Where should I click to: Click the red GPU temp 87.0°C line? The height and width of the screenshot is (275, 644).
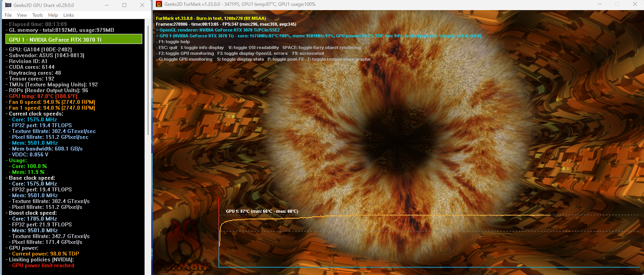pyautogui.click(x=42, y=96)
